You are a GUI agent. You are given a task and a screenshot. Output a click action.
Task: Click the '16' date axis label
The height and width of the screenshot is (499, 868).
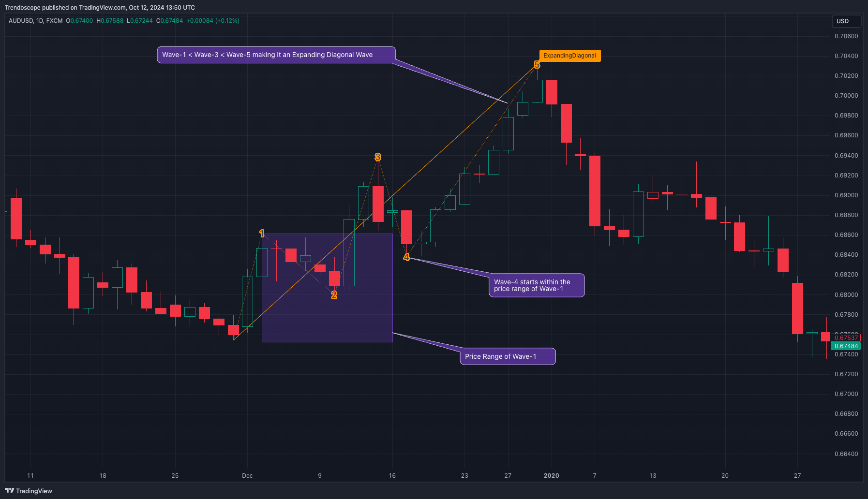392,476
